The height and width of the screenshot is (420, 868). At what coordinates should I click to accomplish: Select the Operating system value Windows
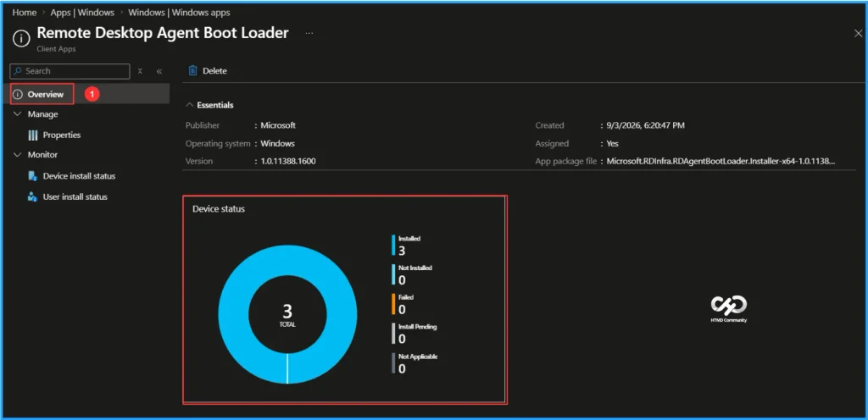[x=277, y=143]
